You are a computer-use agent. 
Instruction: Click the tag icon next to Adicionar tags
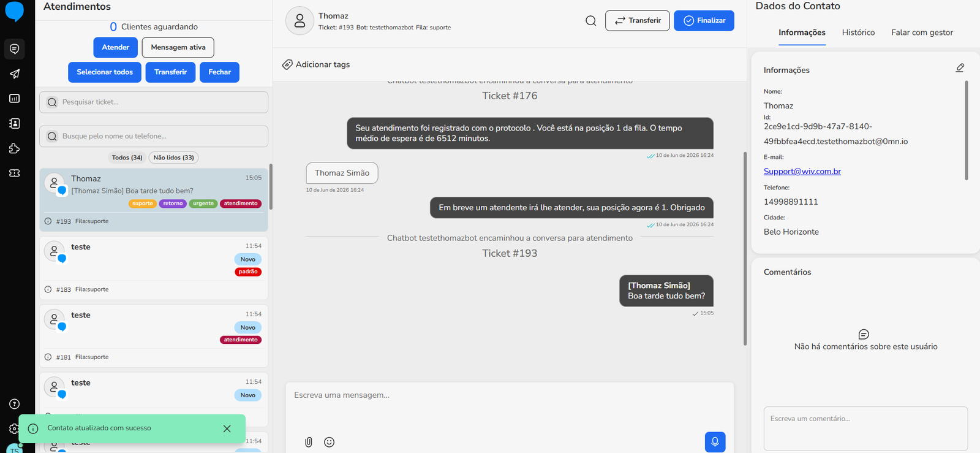coord(287,64)
